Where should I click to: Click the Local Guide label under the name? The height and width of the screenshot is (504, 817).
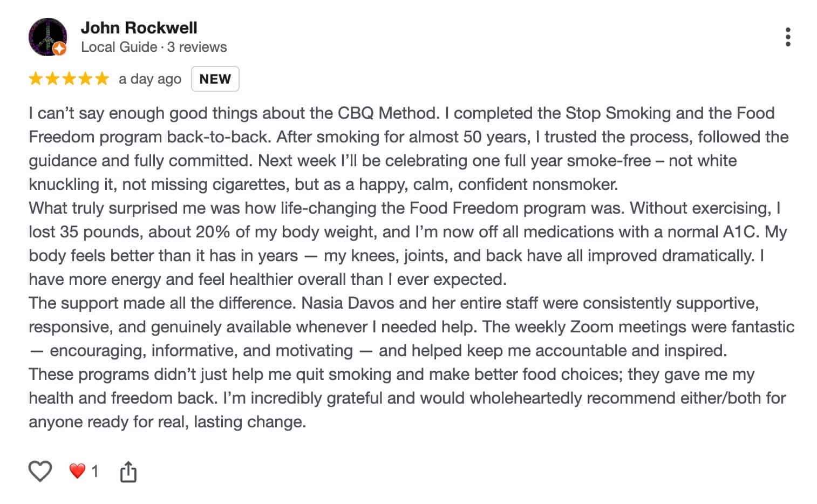tap(119, 47)
